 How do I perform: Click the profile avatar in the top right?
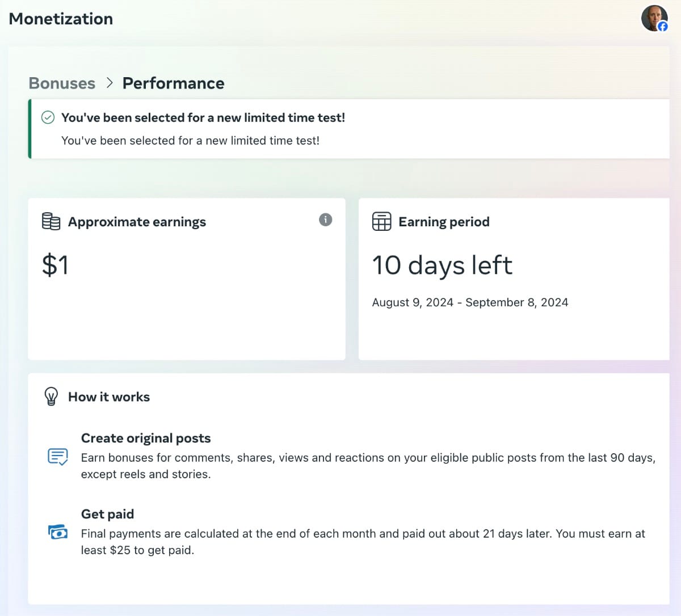(654, 18)
